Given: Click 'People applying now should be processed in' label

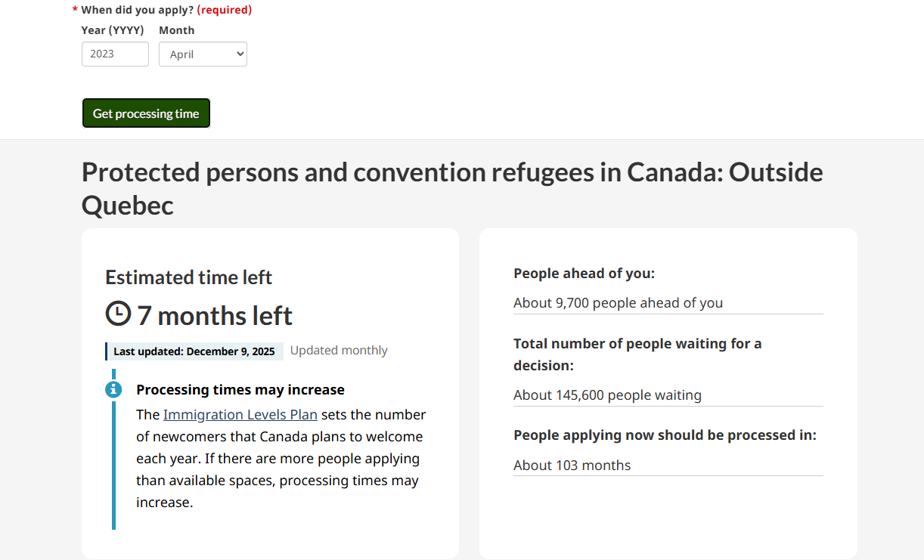Looking at the screenshot, I should click(x=665, y=435).
